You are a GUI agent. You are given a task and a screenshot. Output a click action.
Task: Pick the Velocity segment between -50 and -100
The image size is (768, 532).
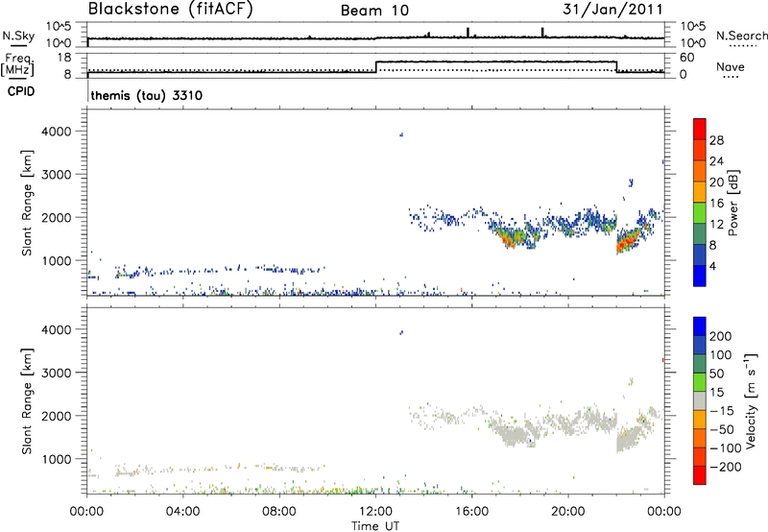(x=700, y=438)
